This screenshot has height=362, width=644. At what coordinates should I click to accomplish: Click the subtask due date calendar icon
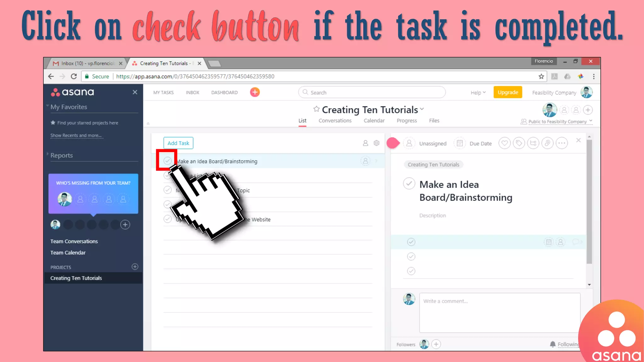click(x=549, y=242)
